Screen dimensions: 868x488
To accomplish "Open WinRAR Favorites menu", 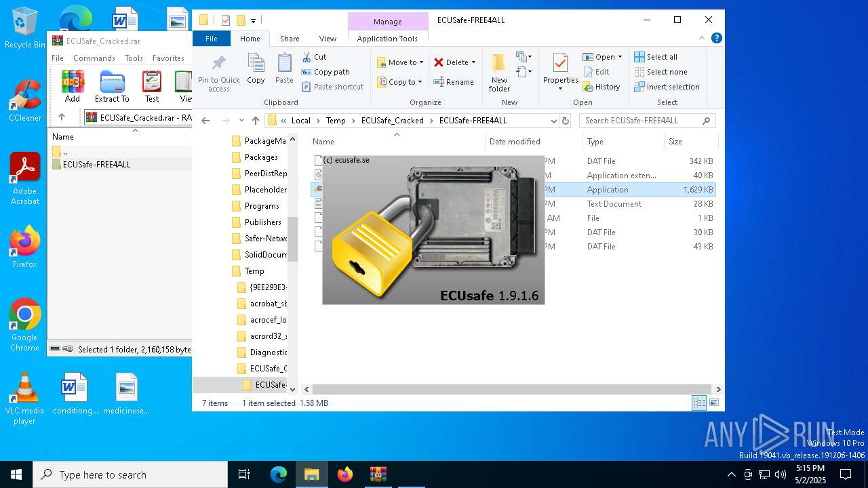I will (x=168, y=58).
